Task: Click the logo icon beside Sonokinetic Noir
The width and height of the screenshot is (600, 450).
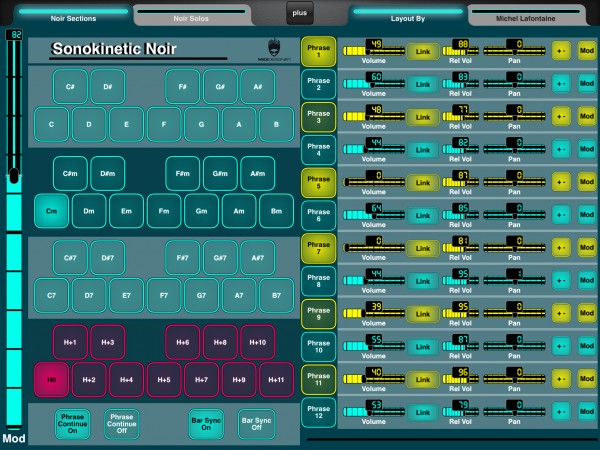Action: [274, 49]
